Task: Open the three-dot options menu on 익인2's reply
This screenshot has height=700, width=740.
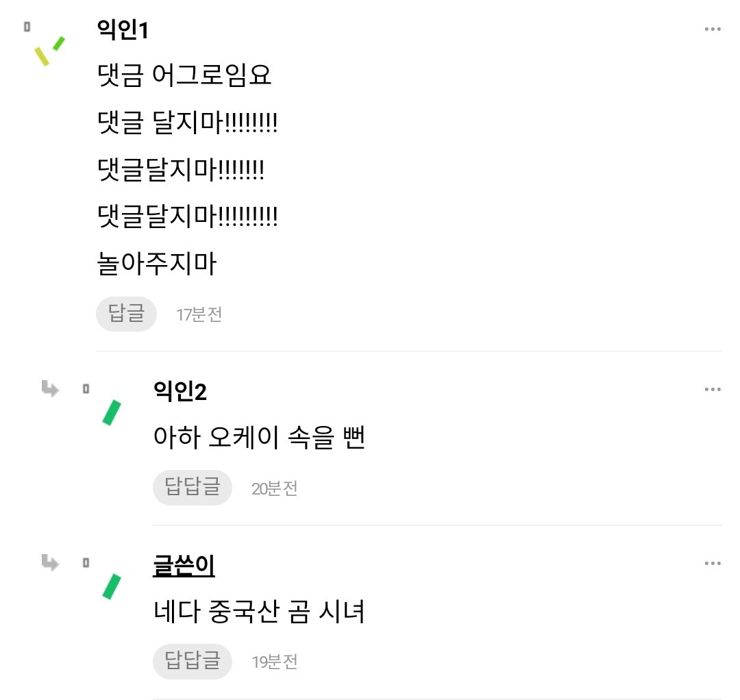Action: point(713,390)
